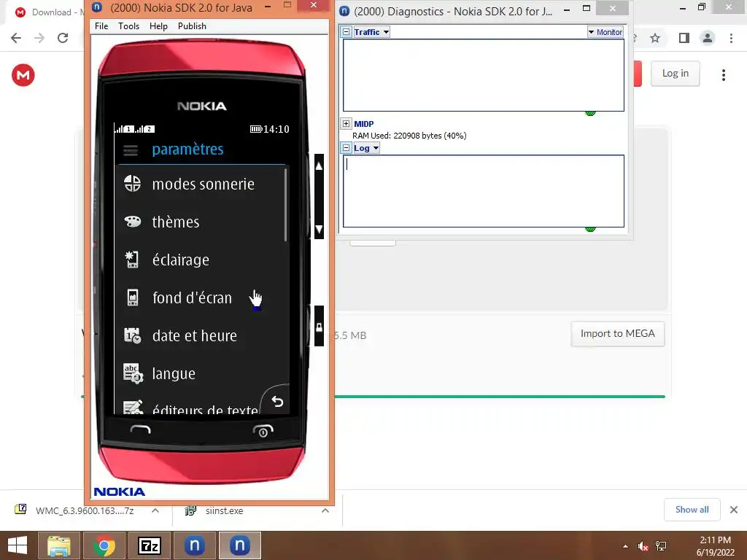Open the File menu in Nokia SDK

pos(101,26)
